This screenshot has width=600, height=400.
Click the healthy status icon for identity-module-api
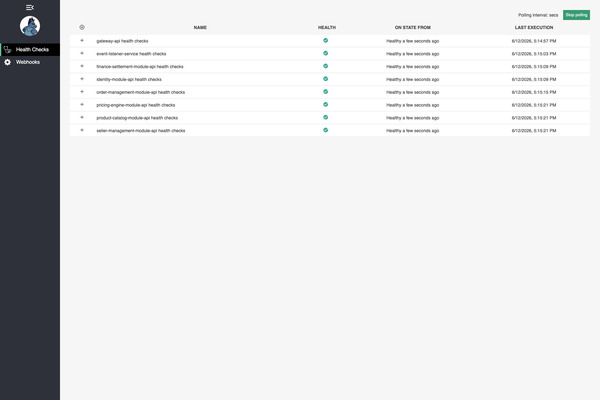pos(326,79)
